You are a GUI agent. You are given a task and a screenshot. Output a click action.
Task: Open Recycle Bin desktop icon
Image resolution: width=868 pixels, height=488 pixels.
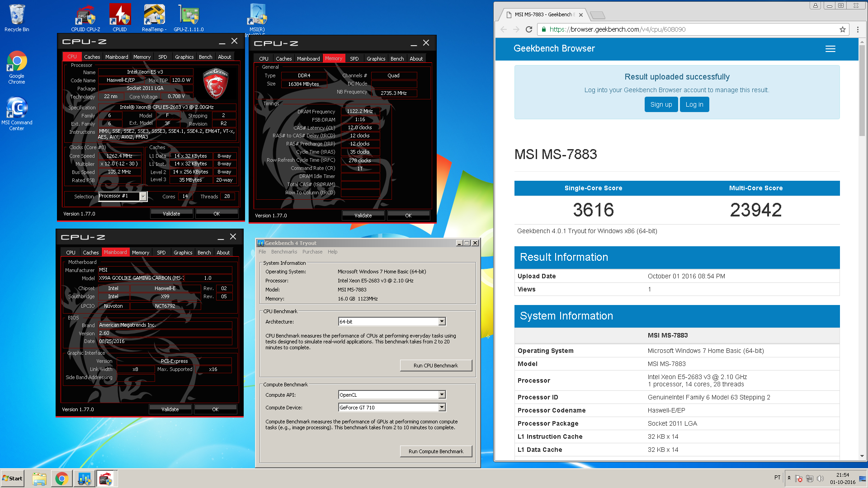(17, 18)
